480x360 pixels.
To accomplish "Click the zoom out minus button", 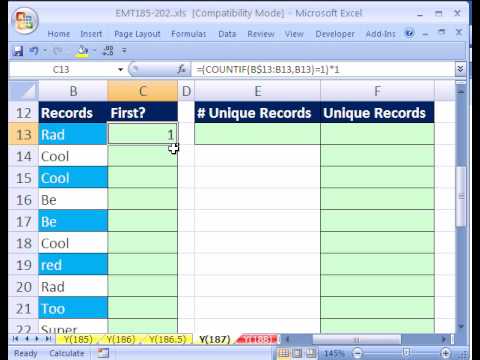I will point(357,353).
